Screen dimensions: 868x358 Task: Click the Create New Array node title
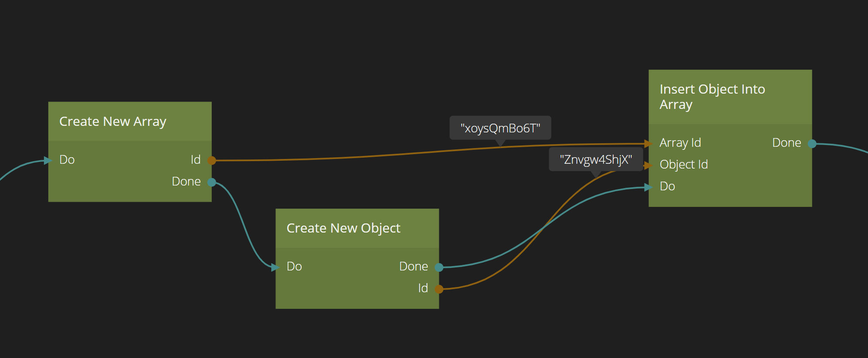112,122
